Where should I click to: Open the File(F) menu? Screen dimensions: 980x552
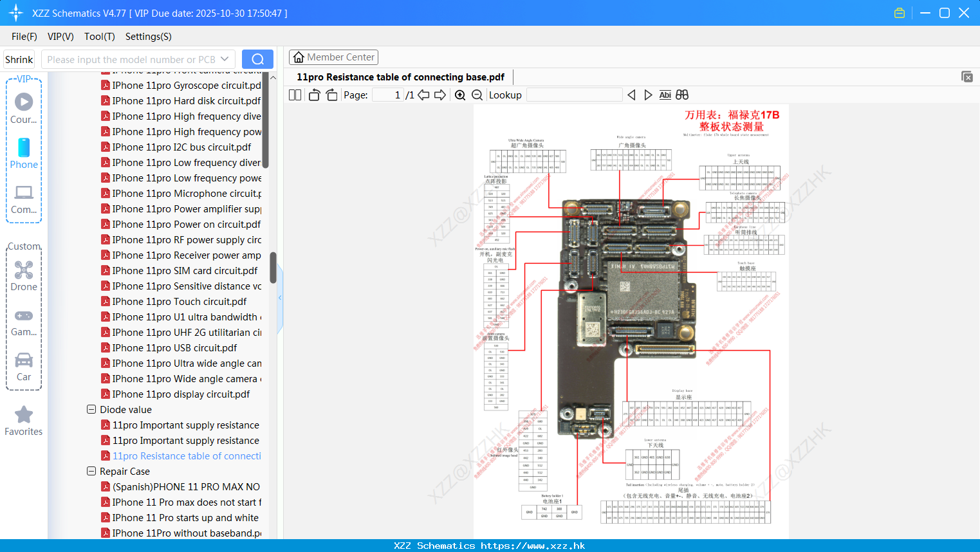click(24, 37)
